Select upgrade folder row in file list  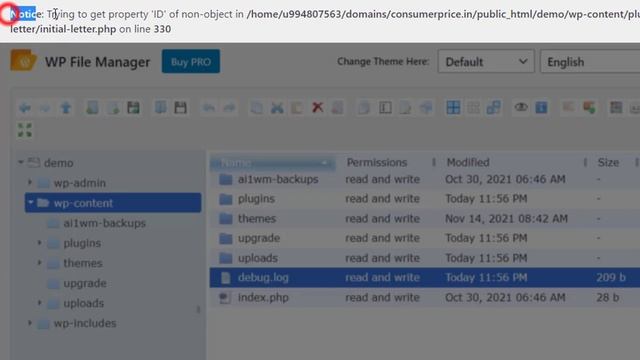pyautogui.click(x=424, y=238)
